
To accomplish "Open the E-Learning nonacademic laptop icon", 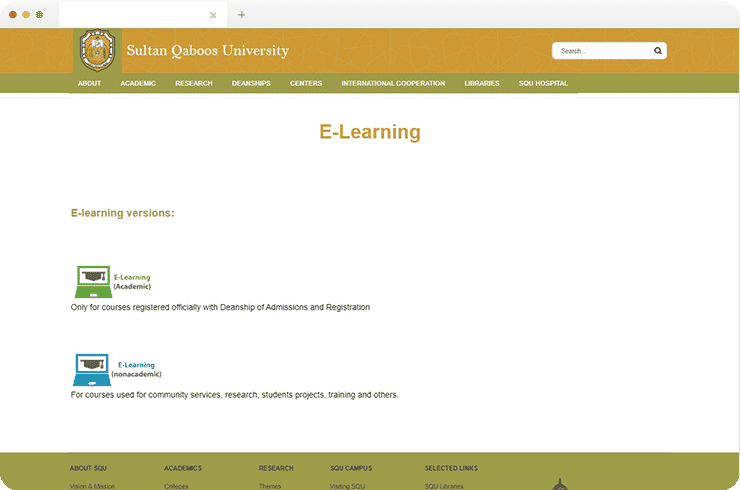I will pos(92,370).
